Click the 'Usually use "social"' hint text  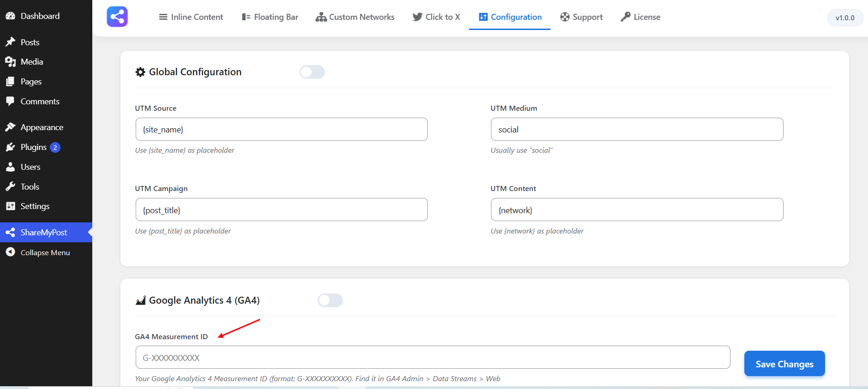point(521,150)
